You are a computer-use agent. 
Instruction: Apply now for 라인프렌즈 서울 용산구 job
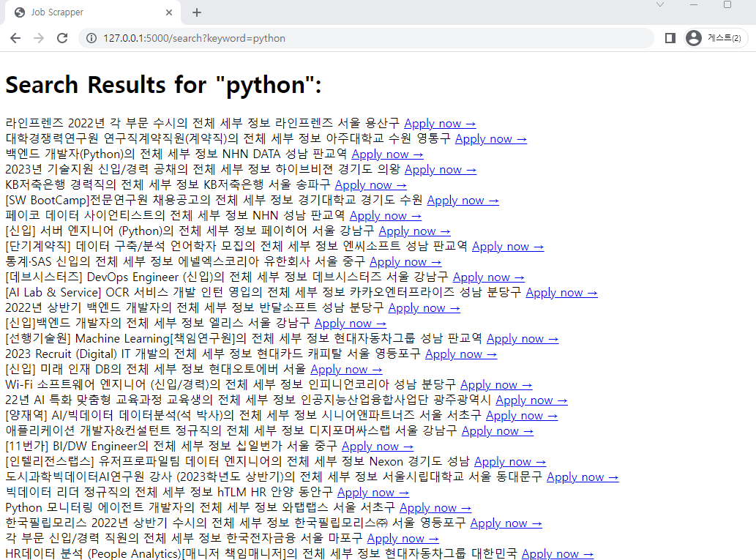440,124
